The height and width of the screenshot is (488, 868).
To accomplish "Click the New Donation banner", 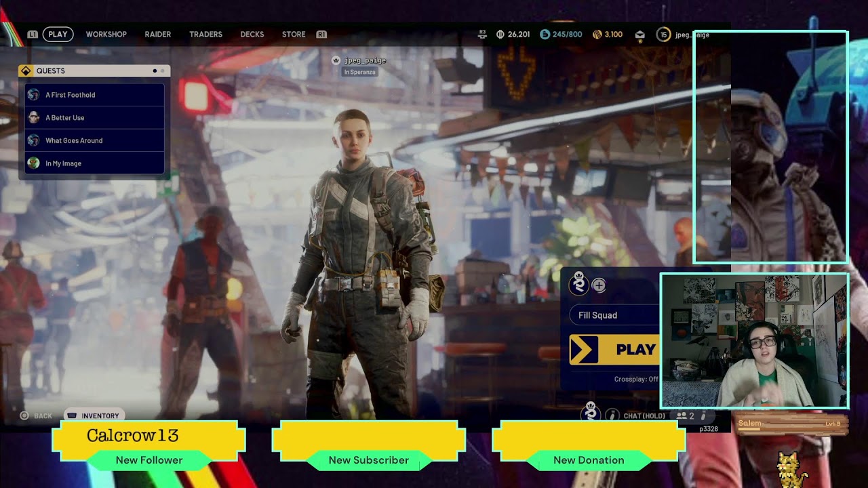I will [x=589, y=444].
